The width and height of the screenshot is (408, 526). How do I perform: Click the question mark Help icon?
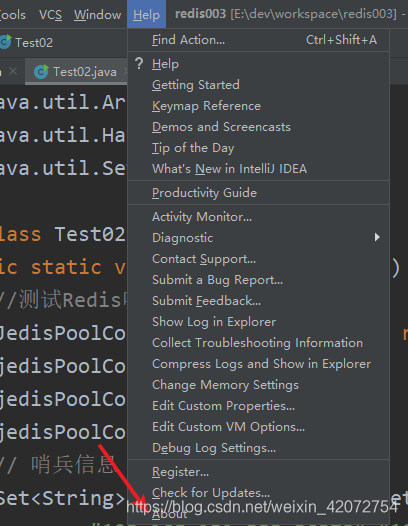(x=139, y=64)
